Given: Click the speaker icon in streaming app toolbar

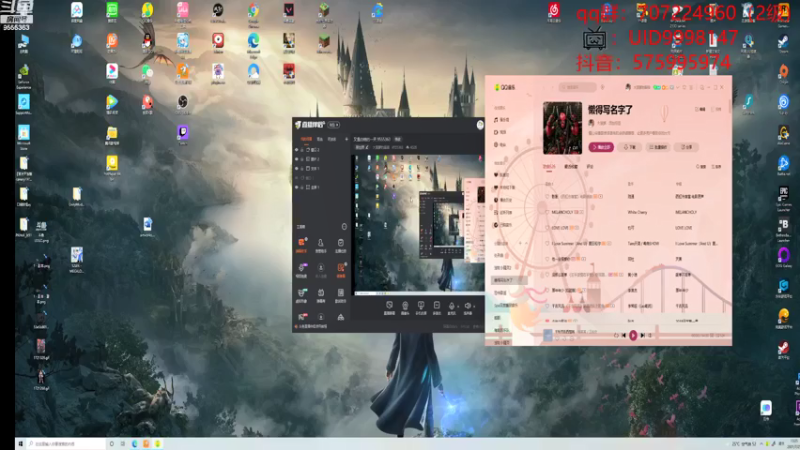Looking at the screenshot, I should (468, 306).
